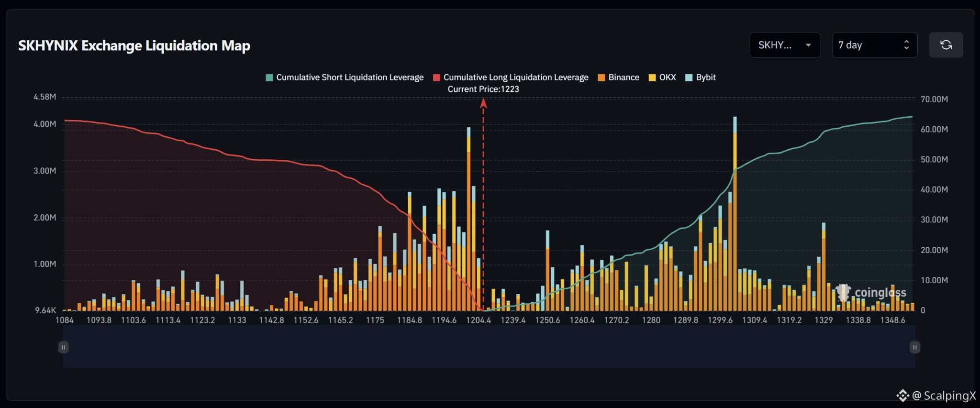Click the SKHYNIX Exchange Liquidation Map title
The image size is (980, 408).
[134, 45]
